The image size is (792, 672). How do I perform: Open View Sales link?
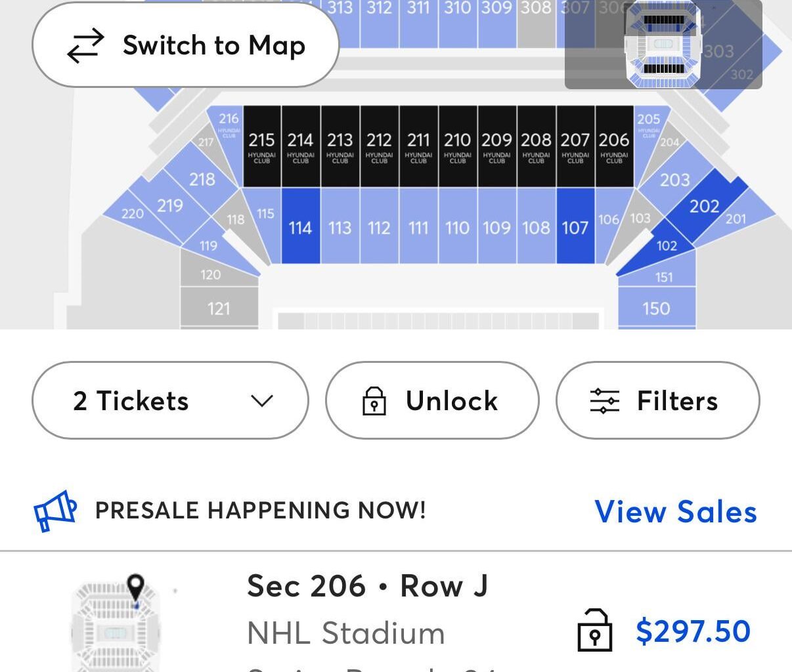pyautogui.click(x=675, y=512)
